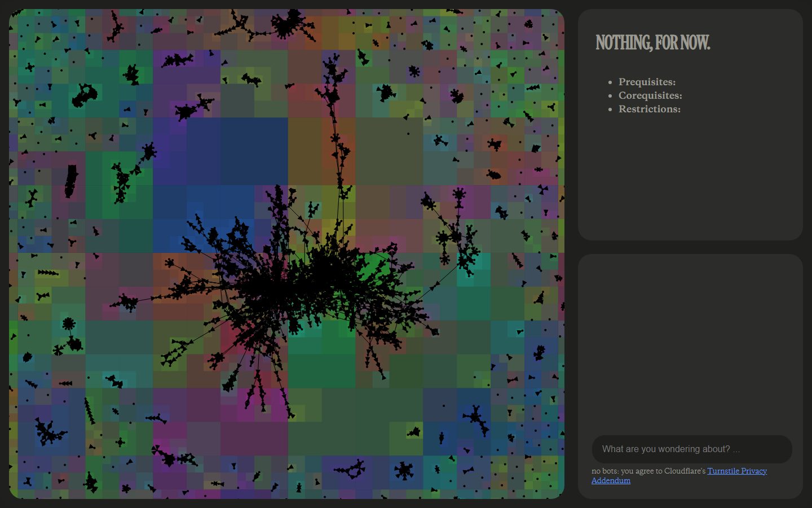Image resolution: width=812 pixels, height=508 pixels.
Task: Focus the "What are you wondering about?" search box
Action: click(692, 449)
